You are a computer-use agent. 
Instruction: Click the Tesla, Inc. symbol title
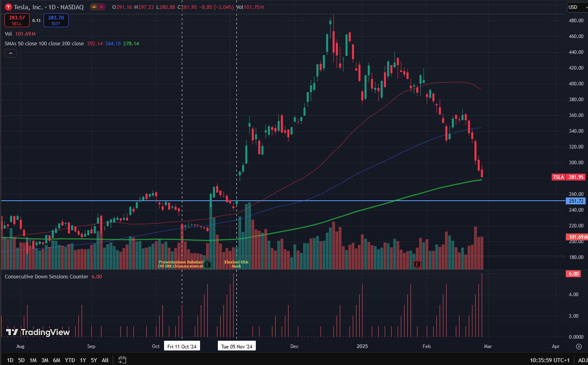28,7
